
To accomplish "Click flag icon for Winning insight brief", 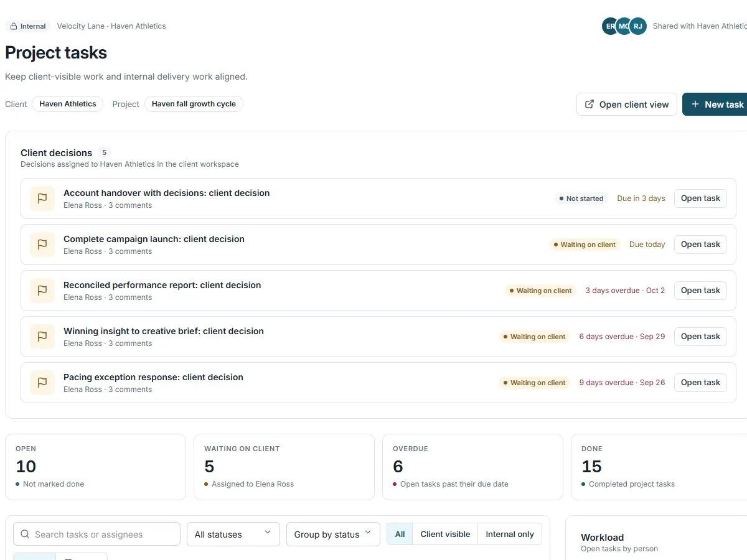I will pyautogui.click(x=42, y=337).
